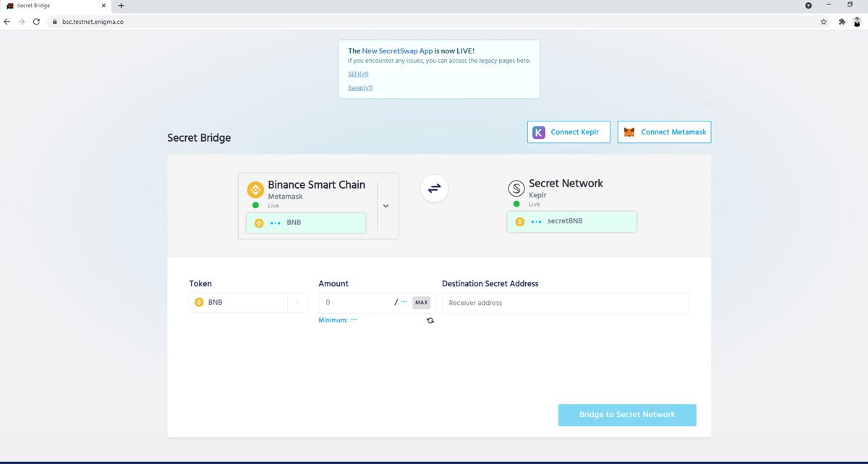Click the Destination Secret Address label
Image resolution: width=868 pixels, height=464 pixels.
pos(490,283)
